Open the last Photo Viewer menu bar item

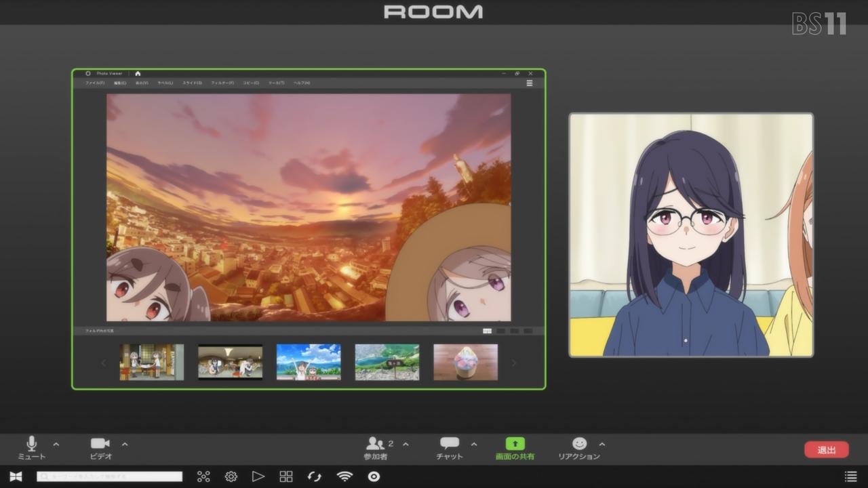[302, 83]
